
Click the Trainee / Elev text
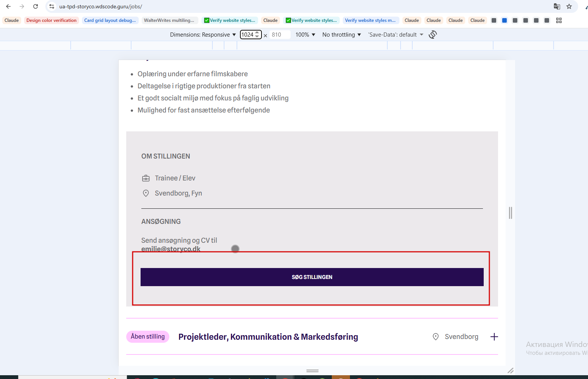pos(175,178)
